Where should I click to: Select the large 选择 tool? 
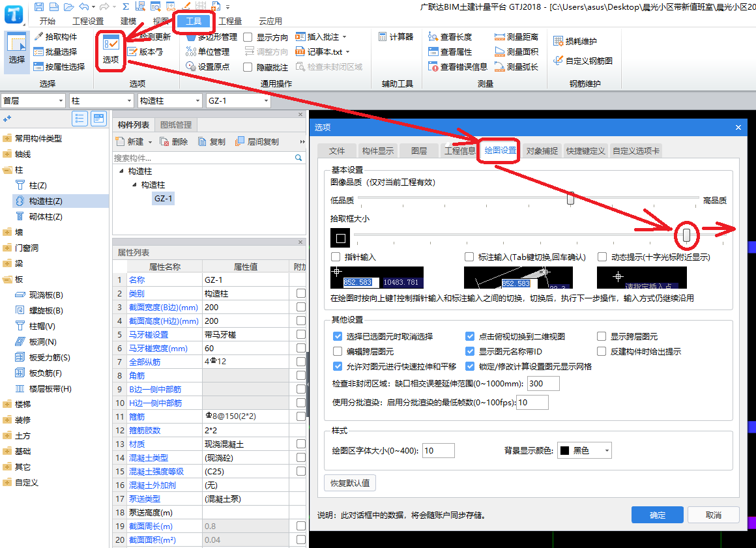click(17, 52)
